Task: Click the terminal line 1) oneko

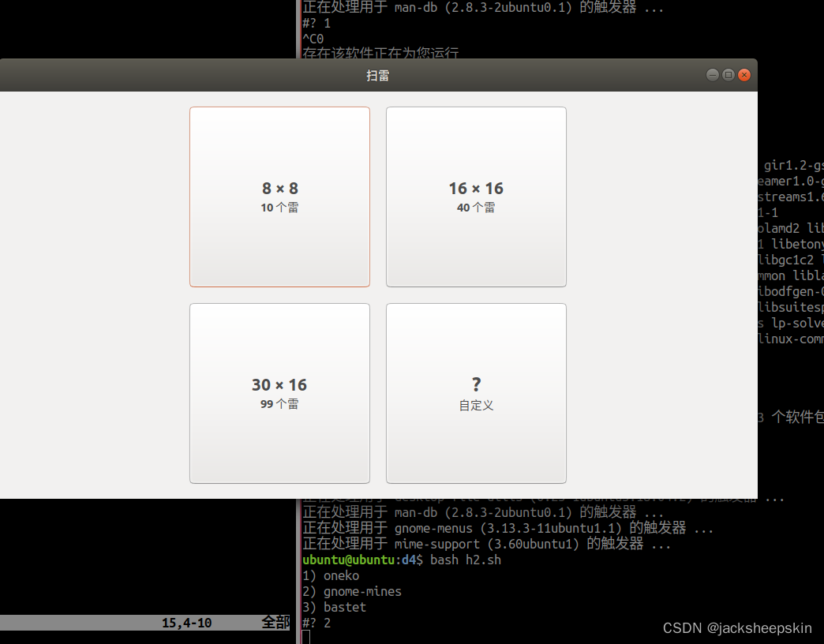Action: tap(330, 575)
